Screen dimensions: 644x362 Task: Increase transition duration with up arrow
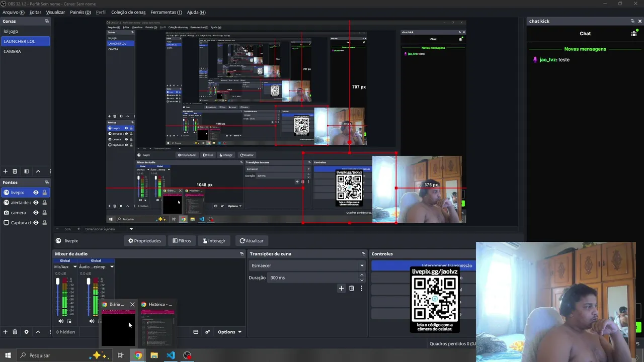(361, 275)
